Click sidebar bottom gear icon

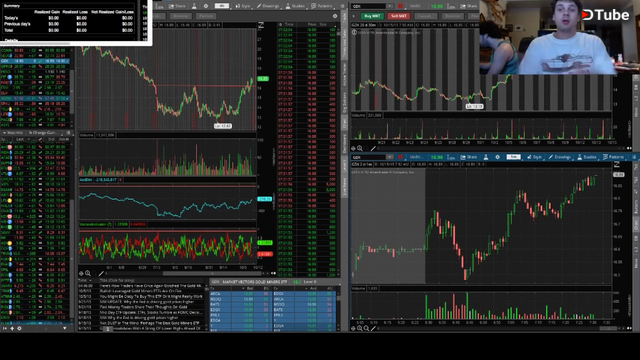coord(19,328)
